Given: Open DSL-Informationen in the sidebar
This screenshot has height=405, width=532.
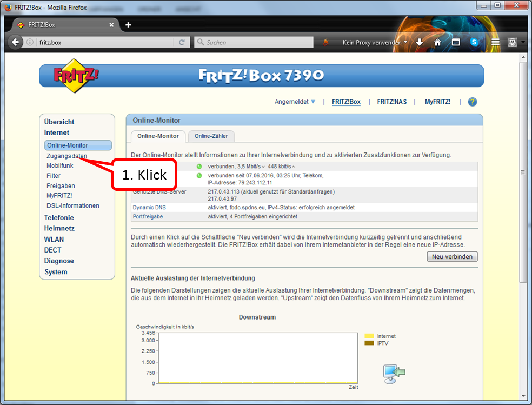Looking at the screenshot, I should coord(73,205).
